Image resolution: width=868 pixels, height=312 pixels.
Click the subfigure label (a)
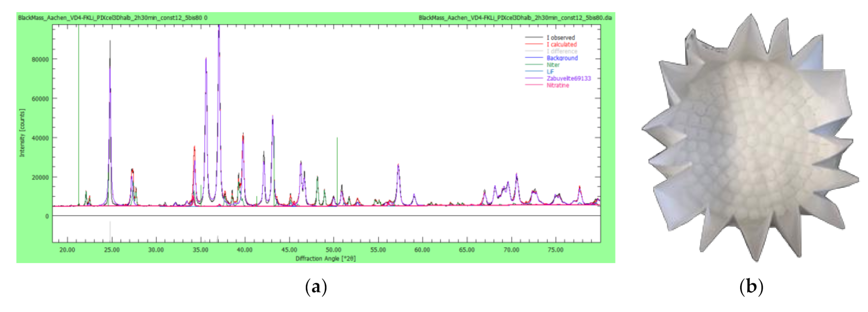point(316,288)
